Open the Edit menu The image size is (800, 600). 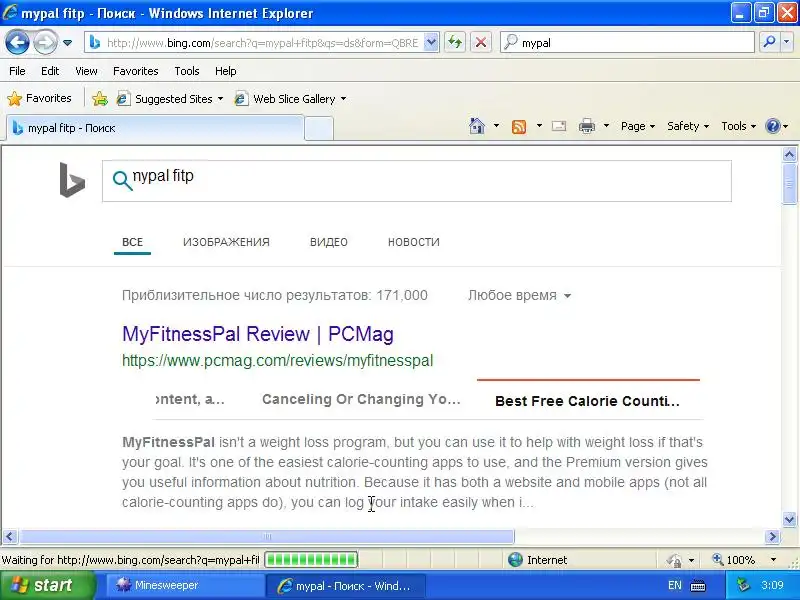[50, 71]
